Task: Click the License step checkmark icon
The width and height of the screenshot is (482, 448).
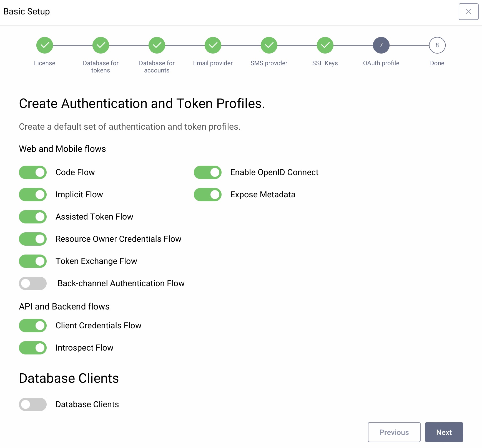Action: 44,45
